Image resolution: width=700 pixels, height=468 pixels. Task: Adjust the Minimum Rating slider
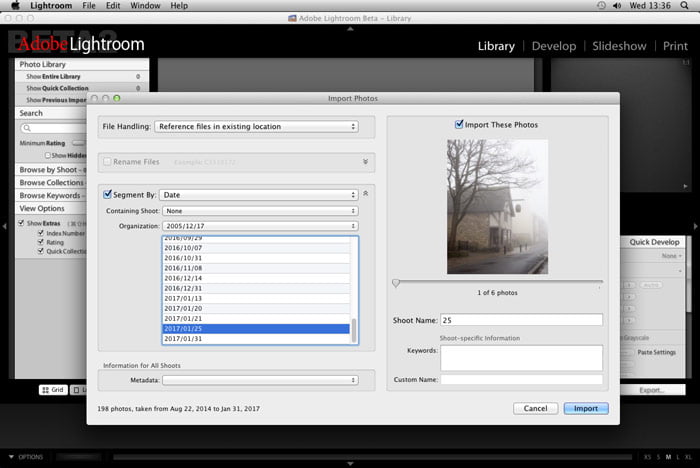pyautogui.click(x=79, y=143)
